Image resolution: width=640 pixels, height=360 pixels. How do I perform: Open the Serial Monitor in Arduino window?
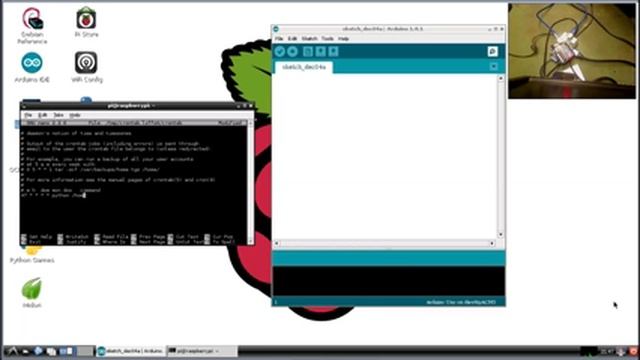[x=493, y=51]
